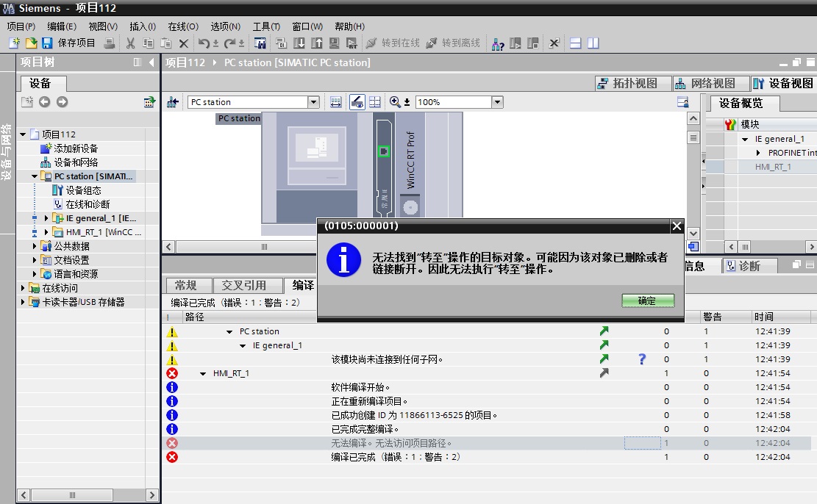Expand IE general_1 tree node

point(46,219)
